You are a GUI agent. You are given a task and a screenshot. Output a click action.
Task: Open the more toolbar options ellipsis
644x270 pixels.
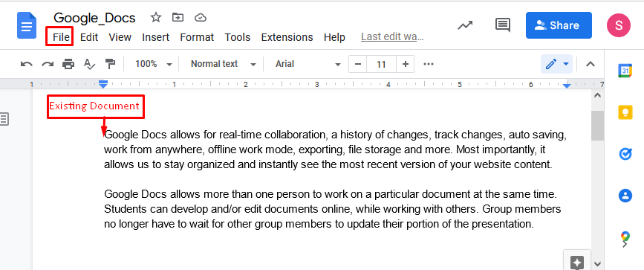click(x=429, y=64)
